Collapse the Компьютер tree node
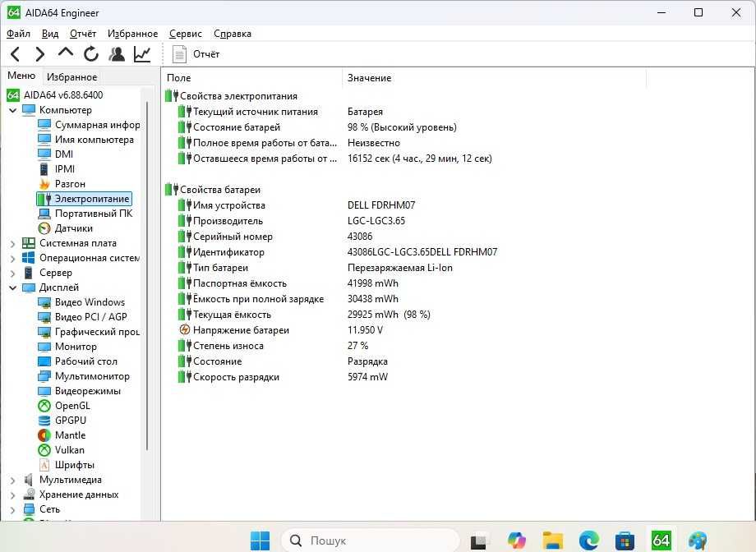This screenshot has width=756, height=552. pos(13,110)
